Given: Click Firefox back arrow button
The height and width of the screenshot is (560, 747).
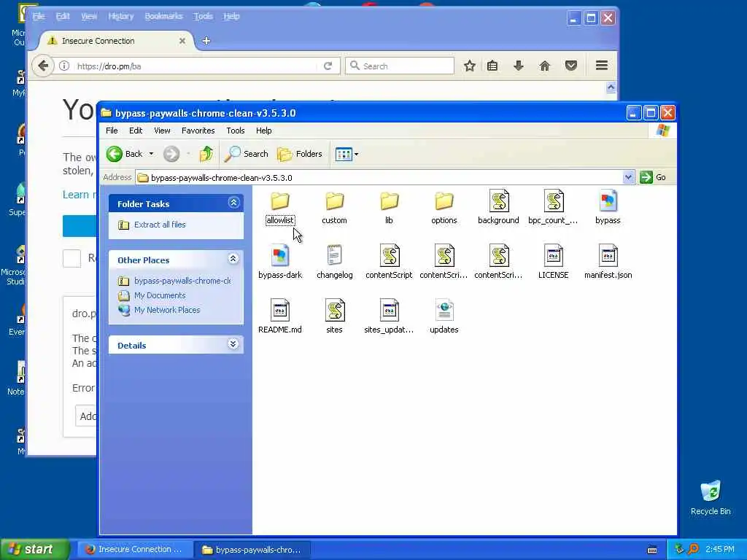Looking at the screenshot, I should tap(43, 66).
